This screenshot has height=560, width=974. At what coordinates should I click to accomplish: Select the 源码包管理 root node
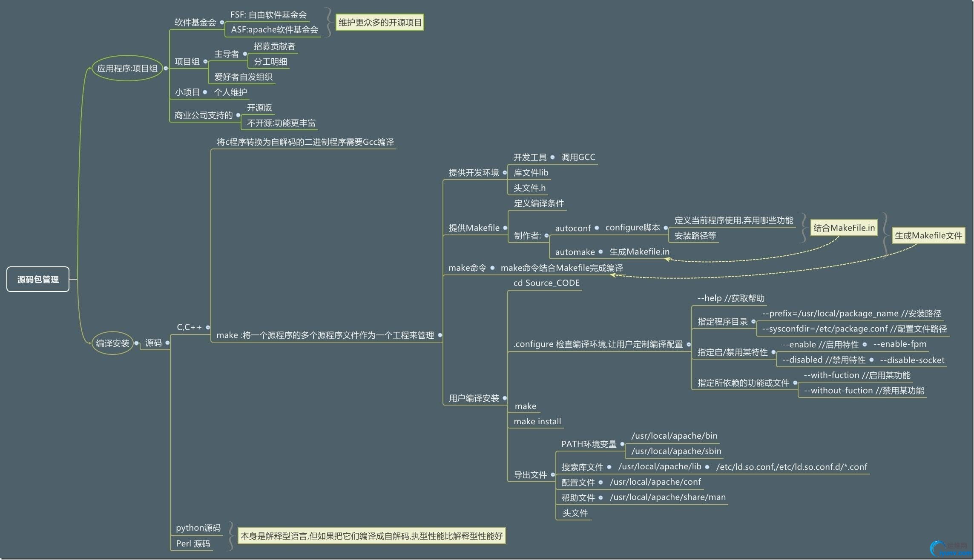coord(38,279)
